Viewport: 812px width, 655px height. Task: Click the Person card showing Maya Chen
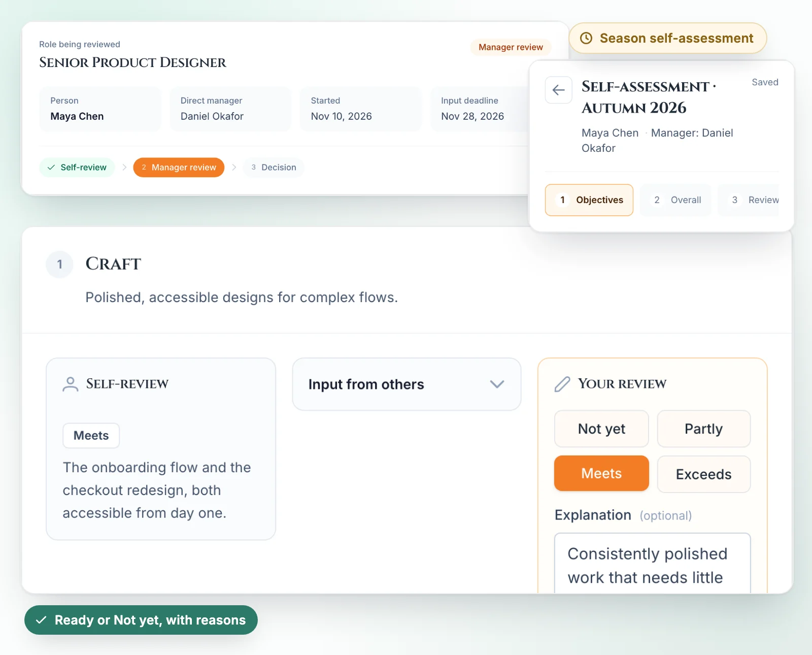pos(100,109)
